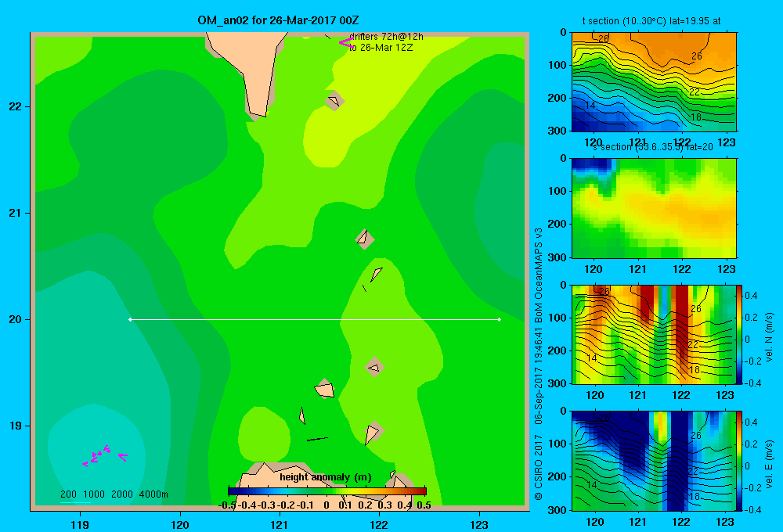Click the height anomaly color bar
Screen dimensions: 783x532
point(327,491)
